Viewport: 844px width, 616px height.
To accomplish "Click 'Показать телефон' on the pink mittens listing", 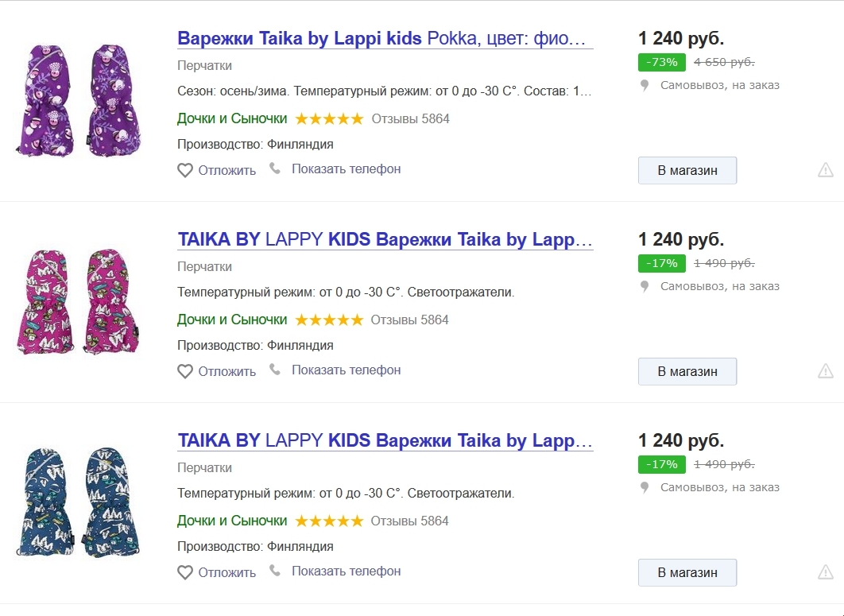I will point(346,370).
